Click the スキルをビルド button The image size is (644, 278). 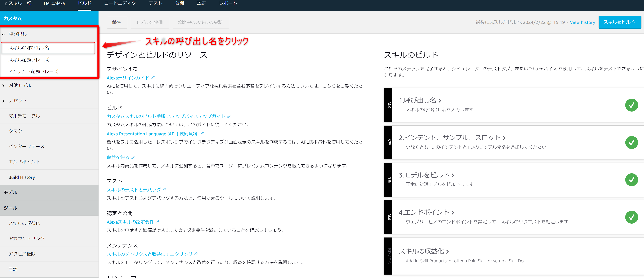[619, 22]
